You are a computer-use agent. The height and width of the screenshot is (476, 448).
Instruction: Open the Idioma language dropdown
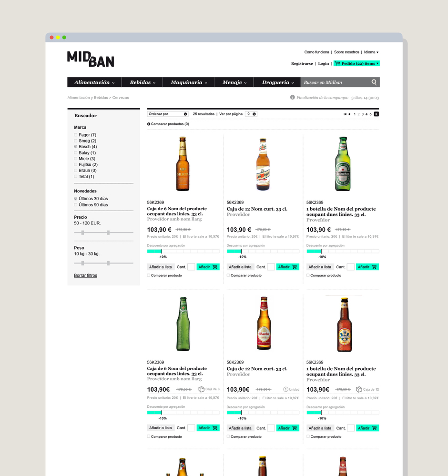(371, 52)
